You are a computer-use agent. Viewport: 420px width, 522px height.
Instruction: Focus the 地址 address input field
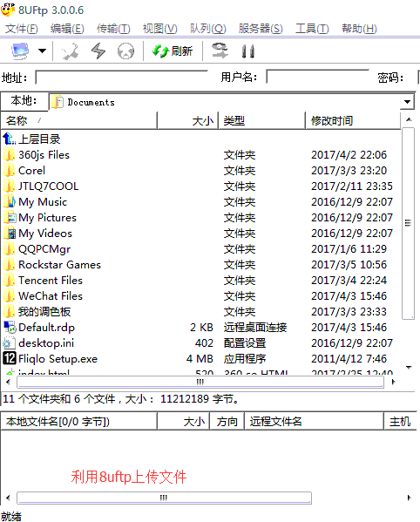(x=121, y=78)
